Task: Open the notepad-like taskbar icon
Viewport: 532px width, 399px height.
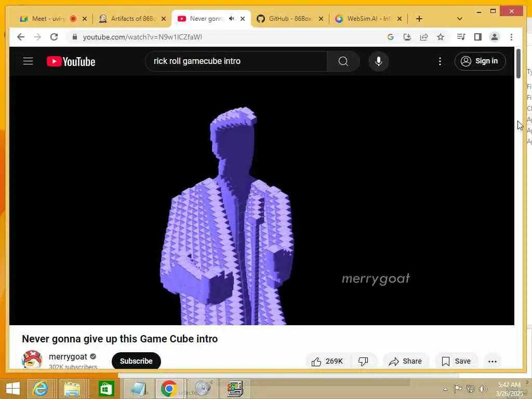Action: click(x=138, y=389)
